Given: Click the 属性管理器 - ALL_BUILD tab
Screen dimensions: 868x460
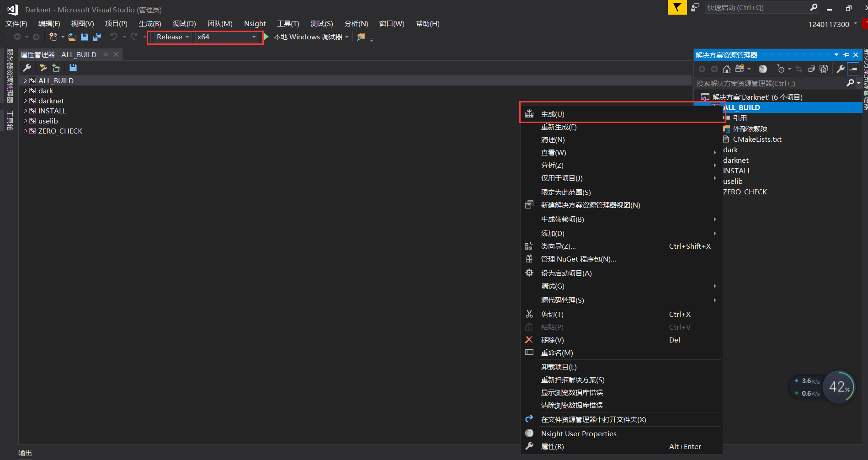Looking at the screenshot, I should tap(59, 54).
